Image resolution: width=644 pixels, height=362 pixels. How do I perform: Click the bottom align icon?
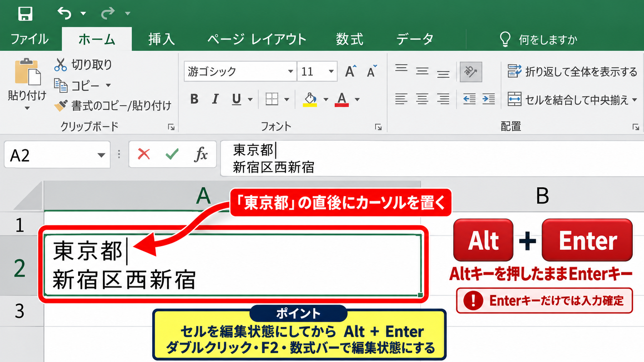(443, 74)
